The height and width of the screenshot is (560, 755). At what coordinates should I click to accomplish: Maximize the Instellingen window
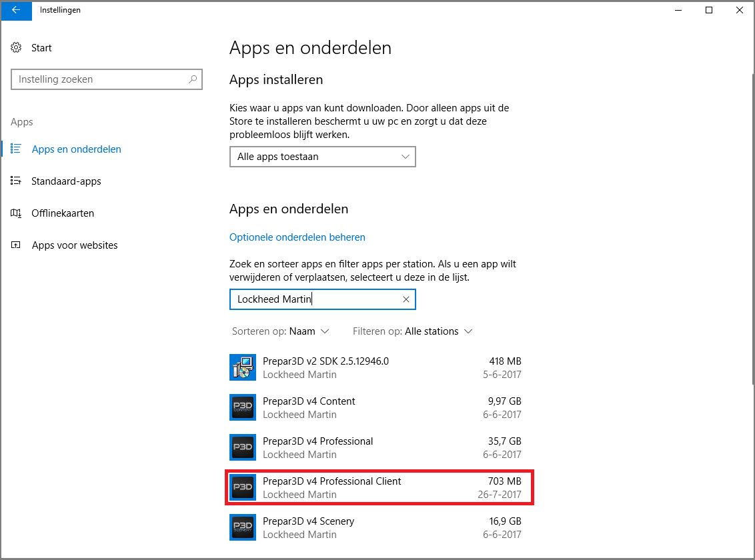coord(709,10)
